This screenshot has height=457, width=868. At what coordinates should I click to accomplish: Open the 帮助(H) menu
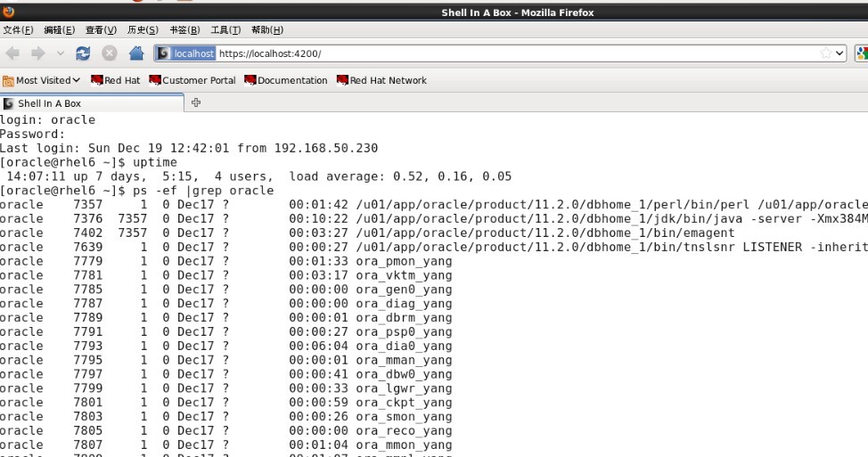[267, 30]
